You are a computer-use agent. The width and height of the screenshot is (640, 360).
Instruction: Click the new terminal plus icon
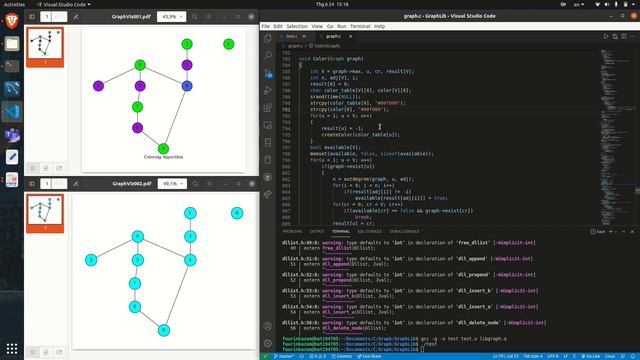[x=611, y=231]
